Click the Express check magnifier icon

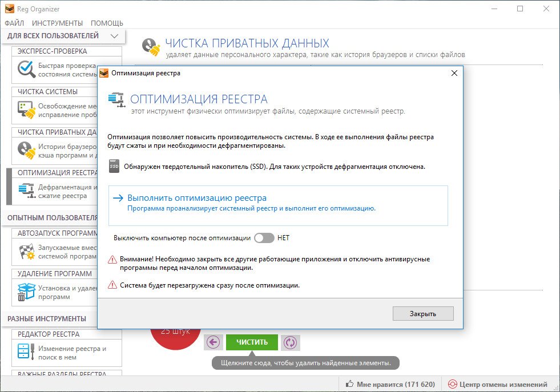[26, 70]
